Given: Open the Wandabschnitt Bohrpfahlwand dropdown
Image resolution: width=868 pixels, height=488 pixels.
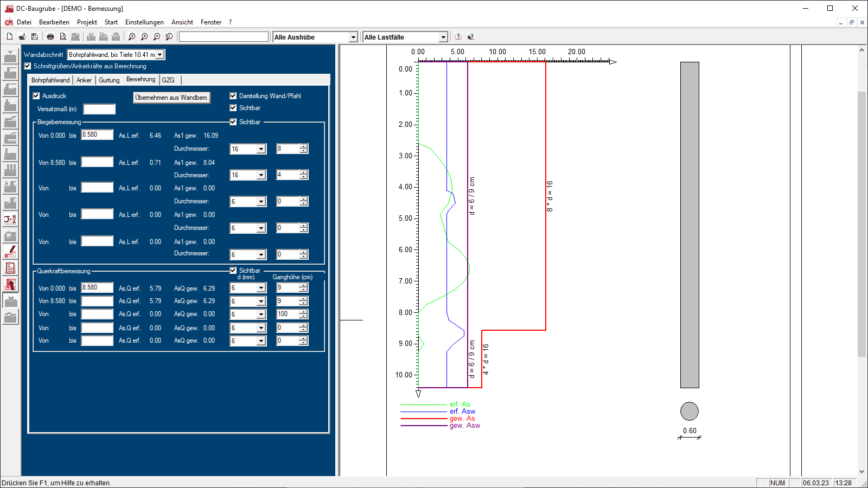Looking at the screenshot, I should click(160, 55).
